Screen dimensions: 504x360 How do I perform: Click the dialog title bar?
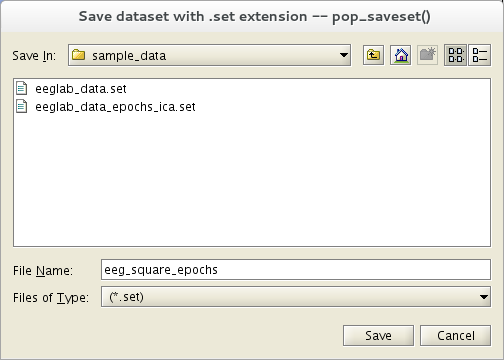254,16
